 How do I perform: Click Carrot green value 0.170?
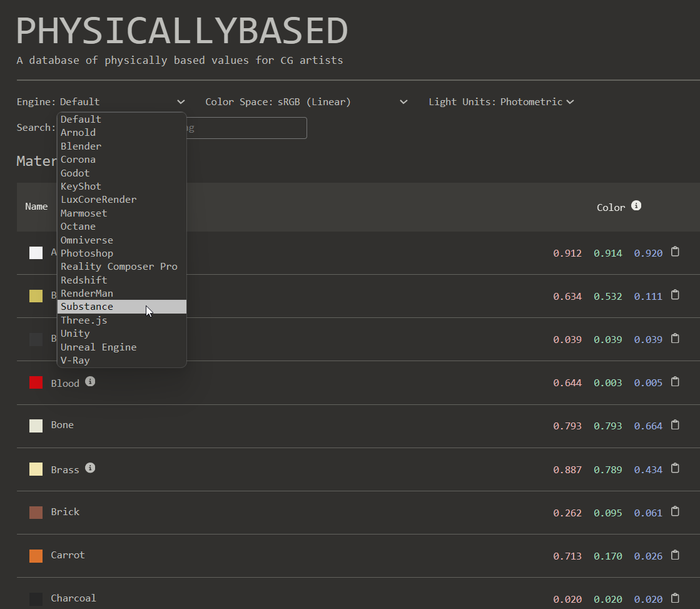click(x=607, y=556)
